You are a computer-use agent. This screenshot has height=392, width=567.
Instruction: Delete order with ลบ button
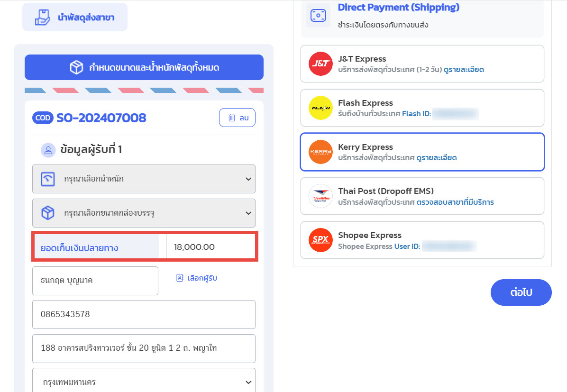coord(237,118)
